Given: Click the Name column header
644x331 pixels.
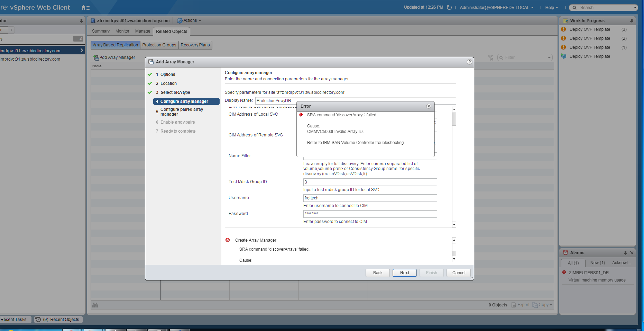Looking at the screenshot, I should [x=97, y=66].
